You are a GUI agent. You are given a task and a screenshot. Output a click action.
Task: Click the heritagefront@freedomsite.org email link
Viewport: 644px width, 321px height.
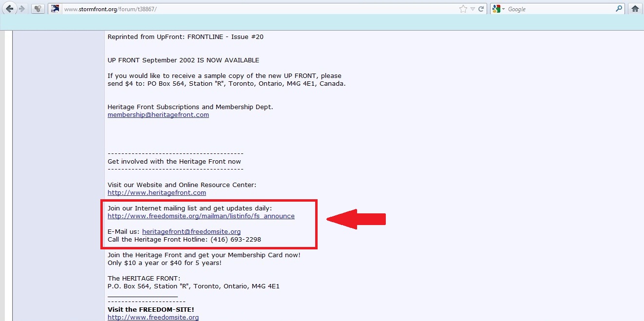click(x=191, y=232)
